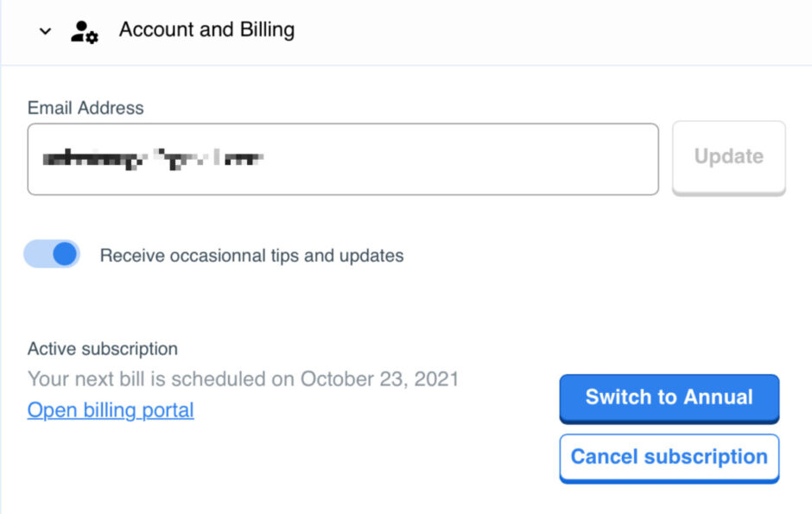The height and width of the screenshot is (514, 812).
Task: Open billing portal link
Action: click(x=111, y=410)
